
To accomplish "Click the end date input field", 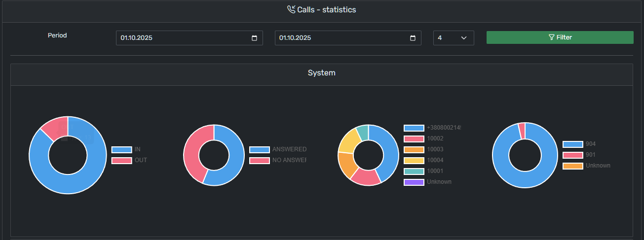I will point(348,38).
